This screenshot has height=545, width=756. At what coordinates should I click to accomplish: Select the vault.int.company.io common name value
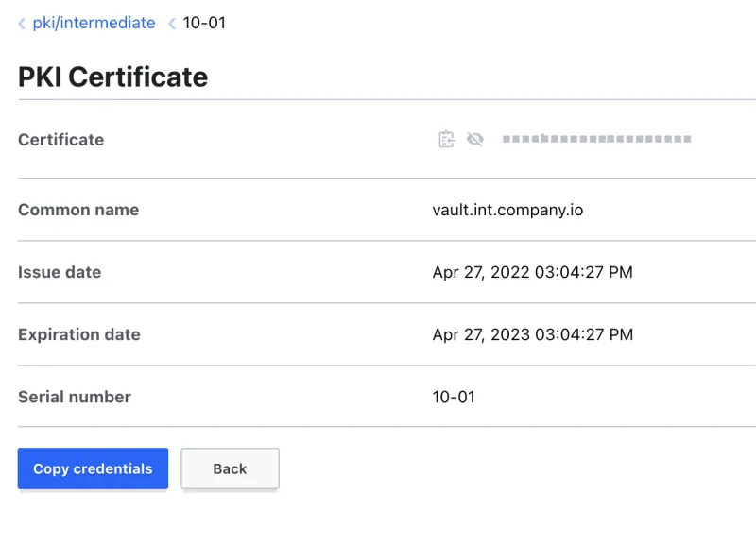pyautogui.click(x=507, y=210)
